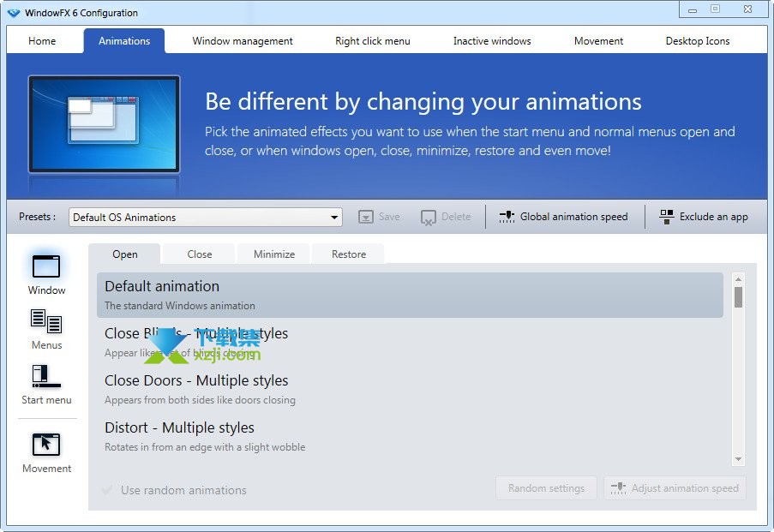774x532 pixels.
Task: Enable Use random animations checkbox
Action: click(106, 490)
